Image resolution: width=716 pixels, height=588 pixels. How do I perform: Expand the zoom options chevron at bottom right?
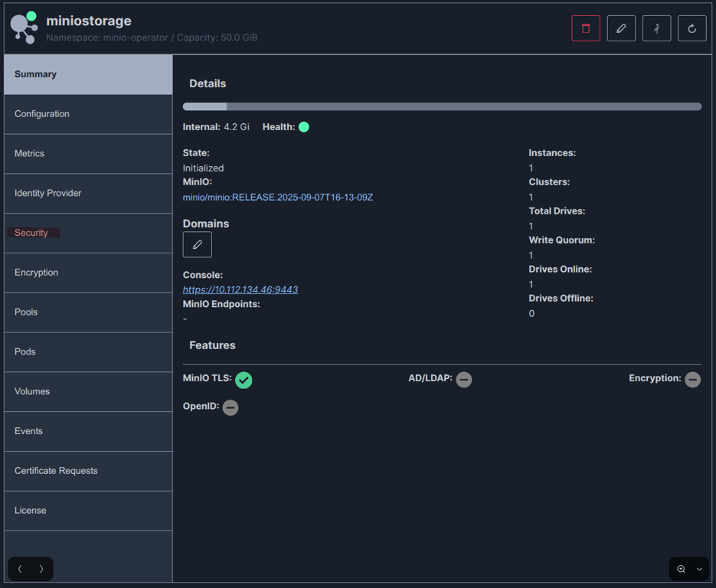700,570
